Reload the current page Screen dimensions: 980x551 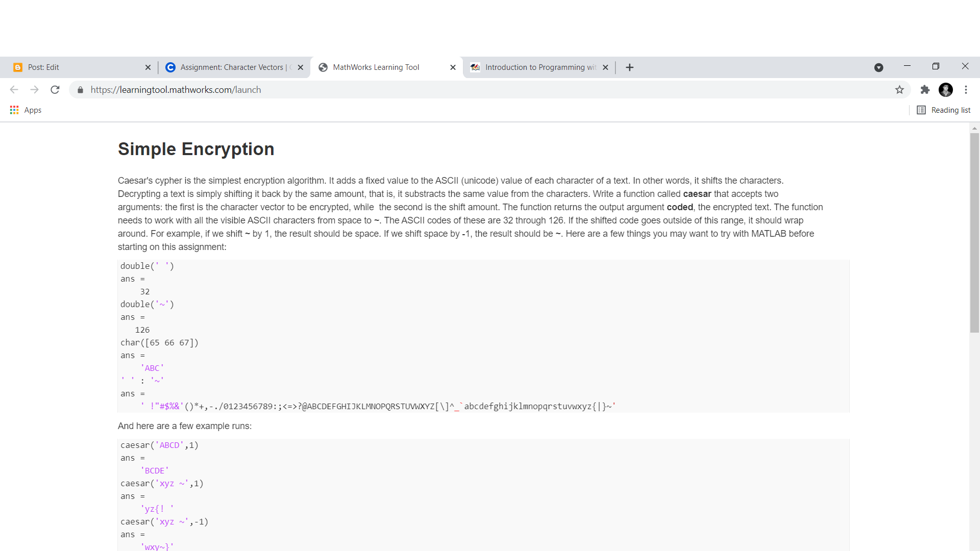[55, 90]
